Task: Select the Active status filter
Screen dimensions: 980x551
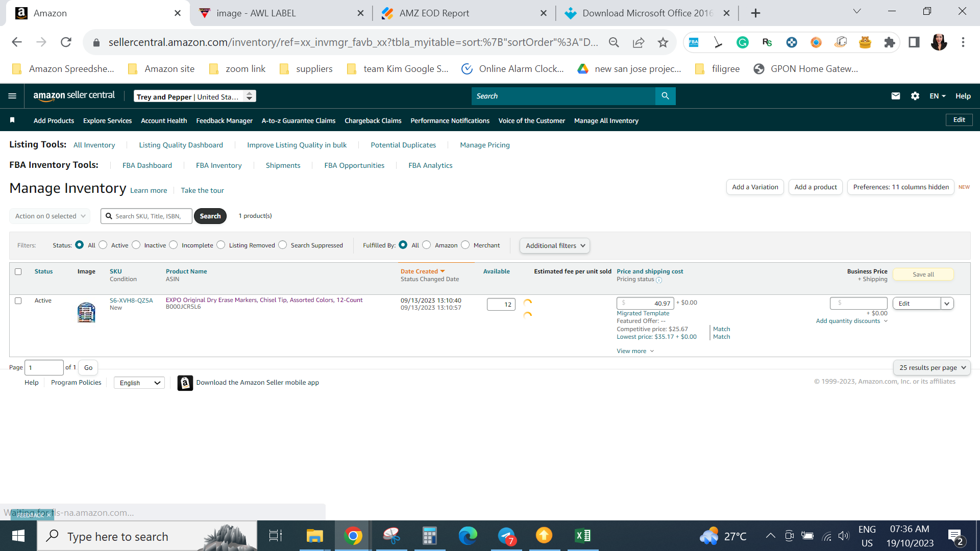Action: 103,245
